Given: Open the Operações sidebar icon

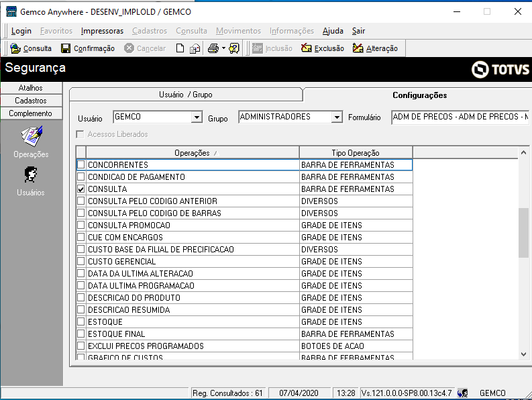Looking at the screenshot, I should pyautogui.click(x=32, y=136).
